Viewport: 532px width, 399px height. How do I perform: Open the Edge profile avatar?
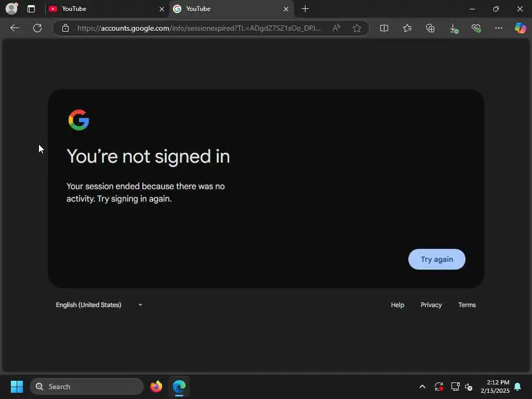pos(11,8)
